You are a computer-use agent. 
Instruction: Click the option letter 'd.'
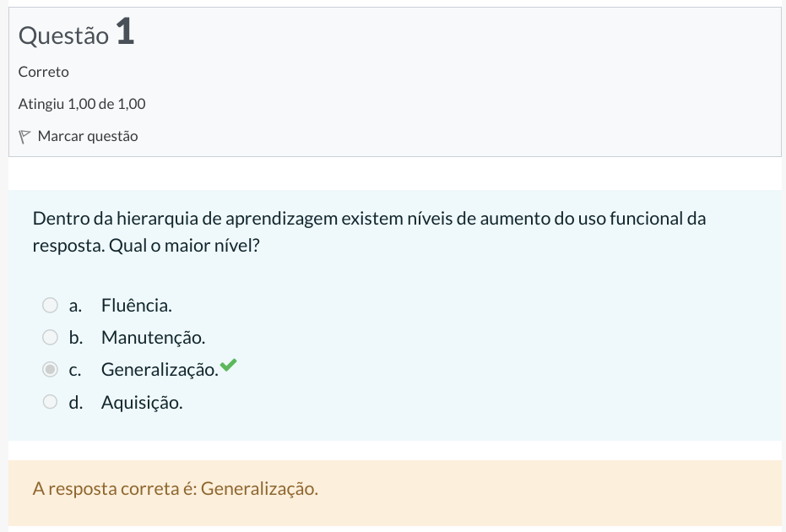[x=76, y=403]
